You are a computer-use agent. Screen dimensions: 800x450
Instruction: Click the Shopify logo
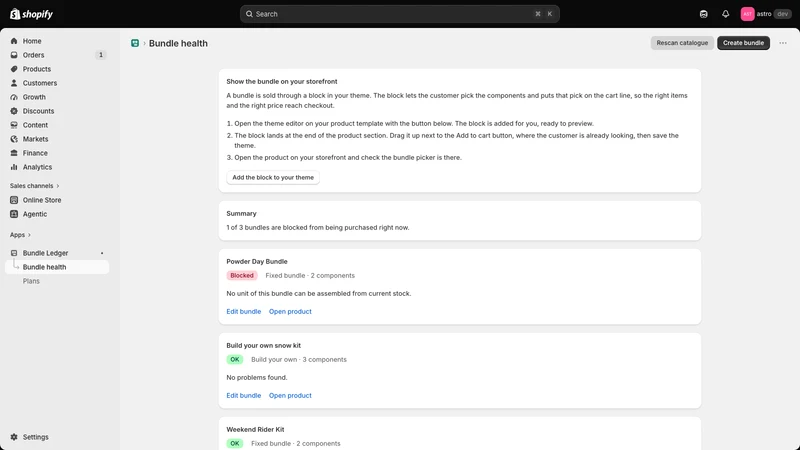click(x=31, y=14)
